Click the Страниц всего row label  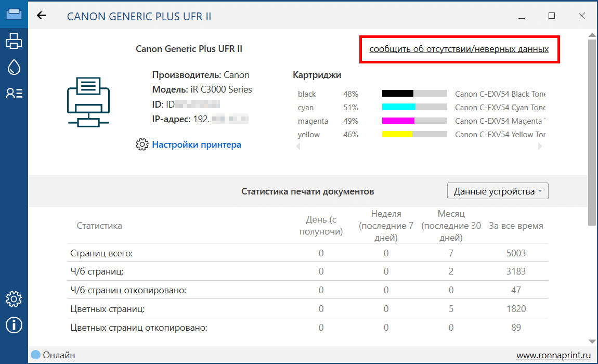[x=101, y=253]
